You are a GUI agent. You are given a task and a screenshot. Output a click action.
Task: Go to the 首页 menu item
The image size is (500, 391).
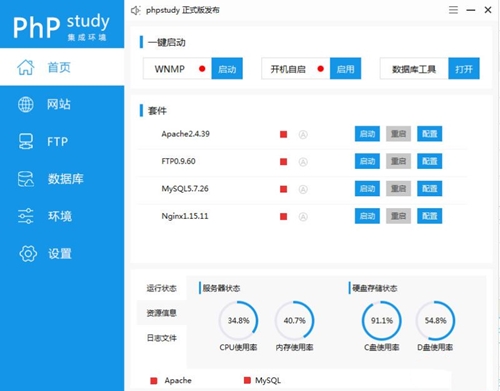point(62,67)
